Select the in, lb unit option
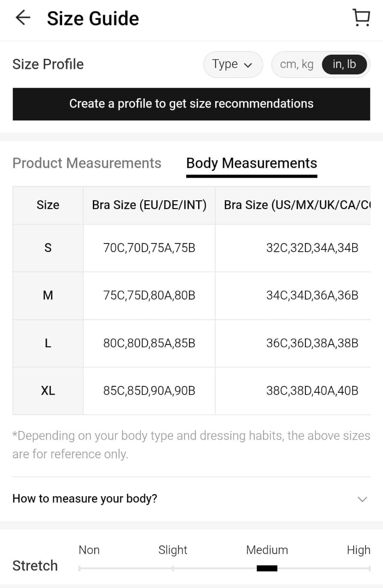The height and width of the screenshot is (588, 383). (344, 64)
